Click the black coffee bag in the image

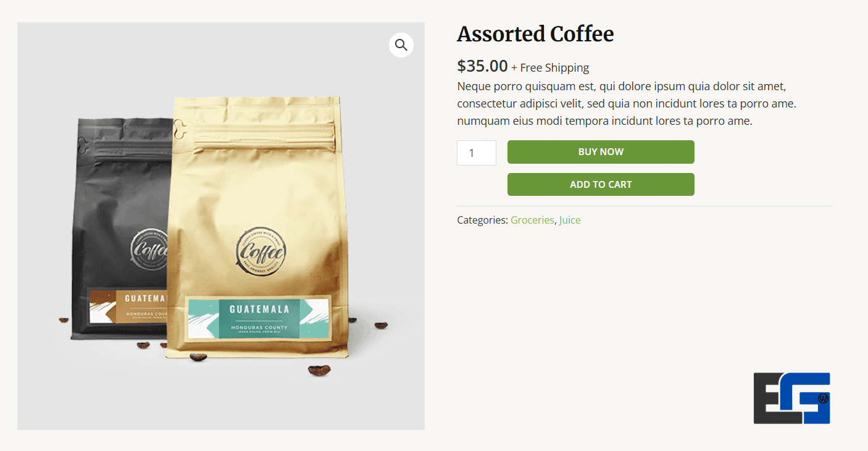121,229
